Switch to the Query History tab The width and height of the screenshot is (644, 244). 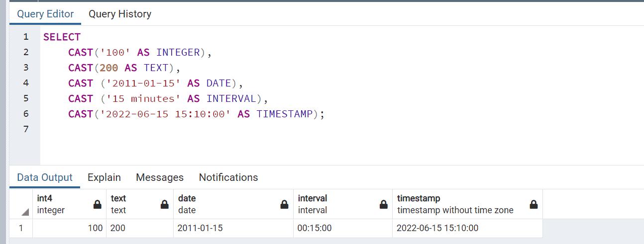coord(120,14)
